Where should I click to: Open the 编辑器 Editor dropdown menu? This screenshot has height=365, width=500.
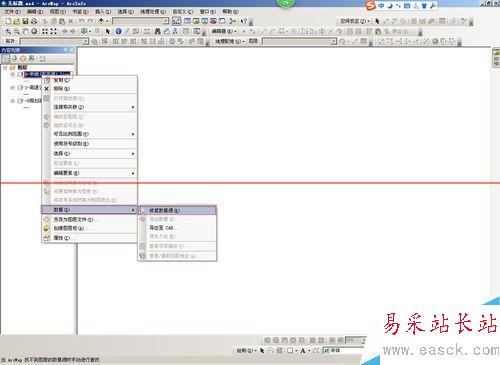click(x=224, y=31)
